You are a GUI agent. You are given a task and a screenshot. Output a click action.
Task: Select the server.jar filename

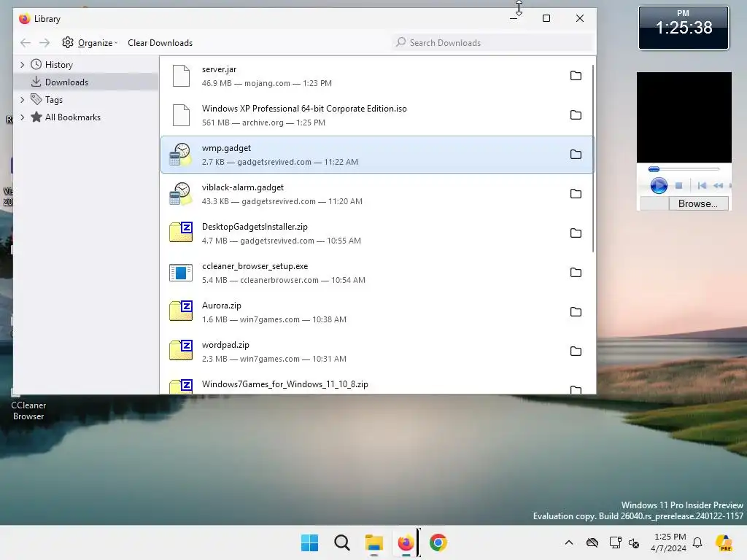point(219,69)
